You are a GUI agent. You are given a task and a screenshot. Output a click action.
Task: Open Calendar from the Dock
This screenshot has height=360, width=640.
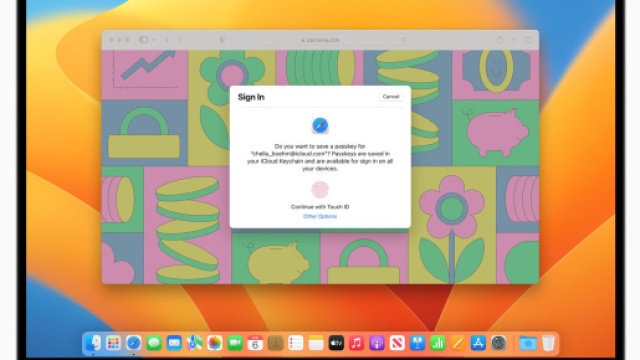(x=255, y=343)
